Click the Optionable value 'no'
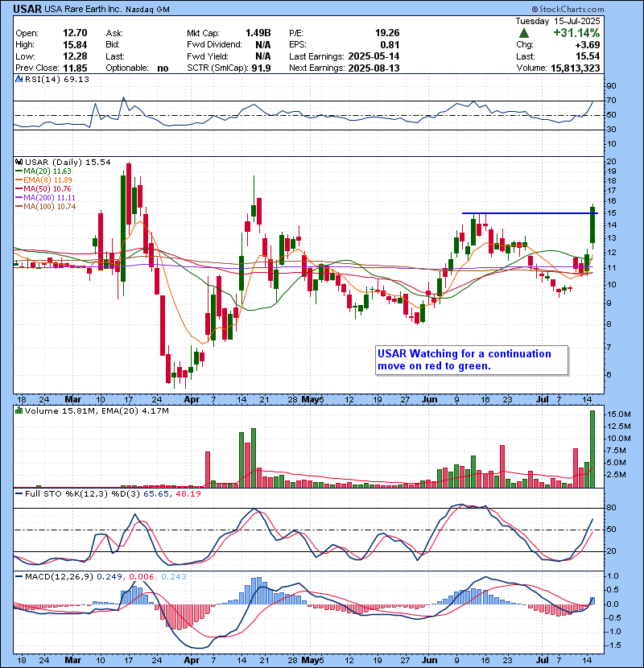The width and height of the screenshot is (644, 668). coord(163,68)
